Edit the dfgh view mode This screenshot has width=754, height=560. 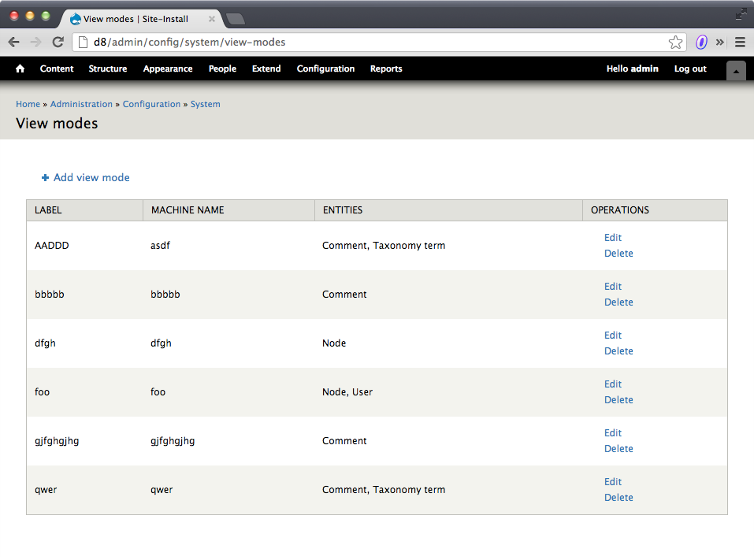(x=613, y=335)
